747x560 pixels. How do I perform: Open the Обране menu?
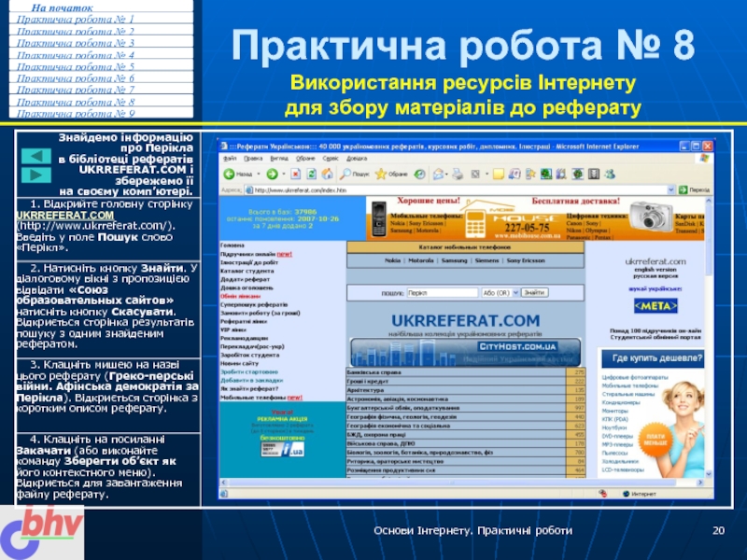click(305, 158)
